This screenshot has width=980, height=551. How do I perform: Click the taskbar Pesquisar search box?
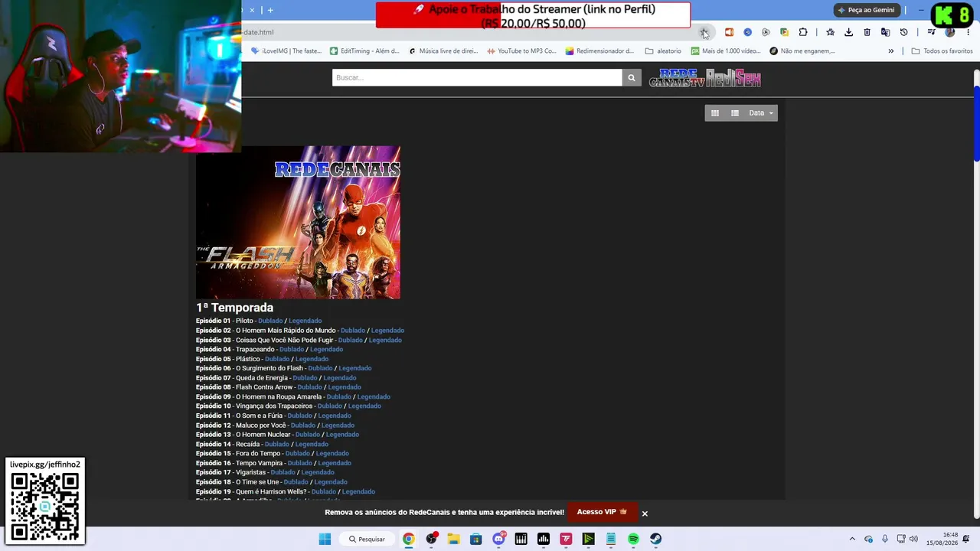tap(367, 539)
